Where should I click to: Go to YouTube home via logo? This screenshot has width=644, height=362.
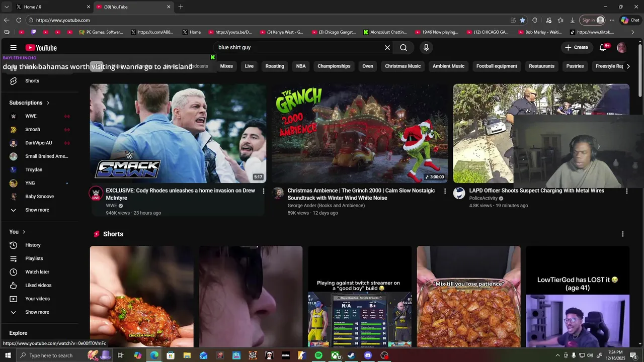[x=41, y=48]
